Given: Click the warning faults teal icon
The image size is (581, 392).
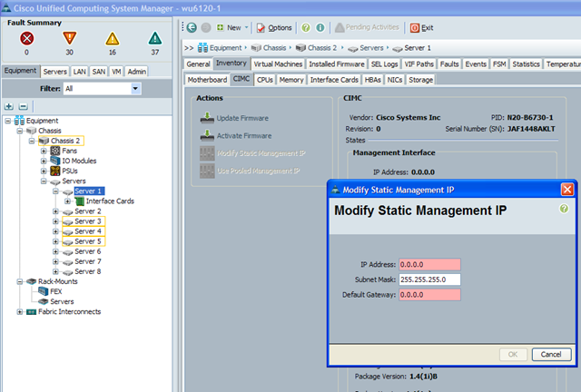Looking at the screenshot, I should [x=154, y=37].
